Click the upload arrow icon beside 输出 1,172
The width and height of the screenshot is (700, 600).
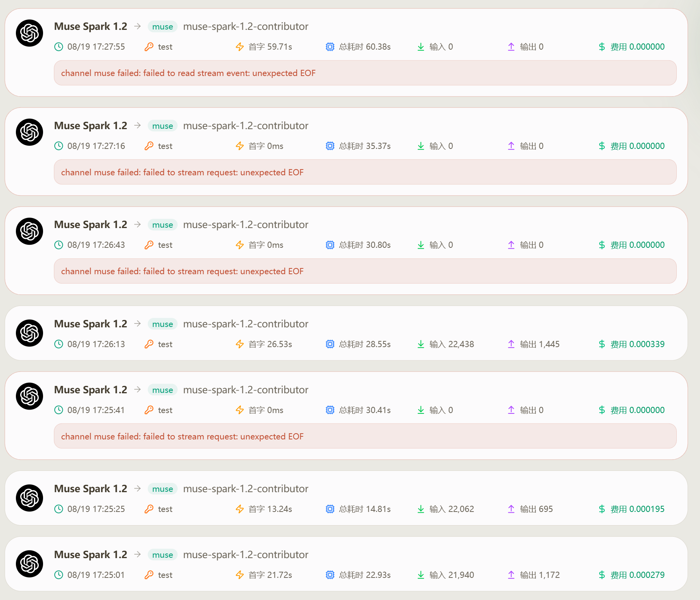click(511, 575)
